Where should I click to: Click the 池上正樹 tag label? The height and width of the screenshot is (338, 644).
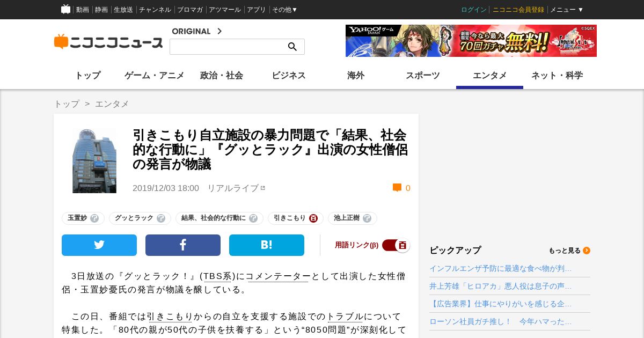(x=347, y=218)
